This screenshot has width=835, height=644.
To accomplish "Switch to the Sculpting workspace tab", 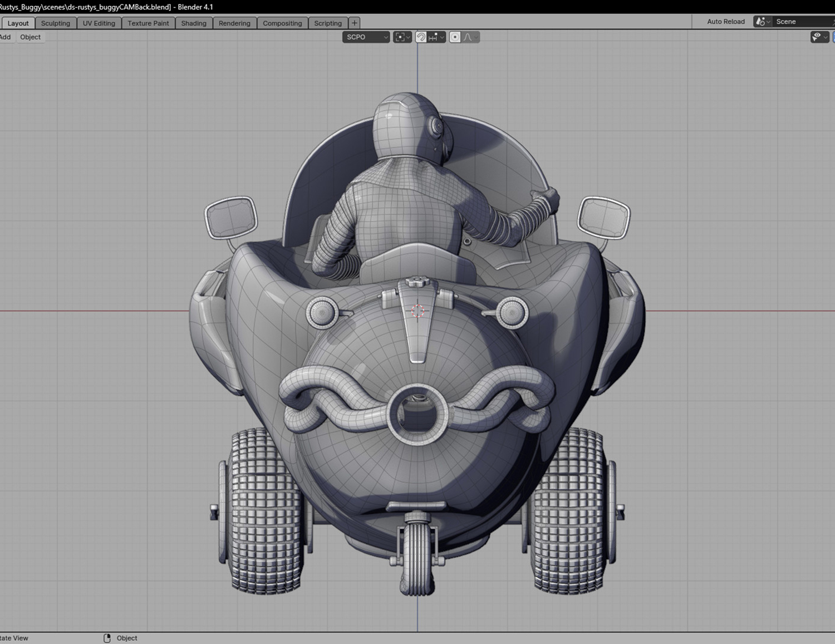I will click(56, 23).
